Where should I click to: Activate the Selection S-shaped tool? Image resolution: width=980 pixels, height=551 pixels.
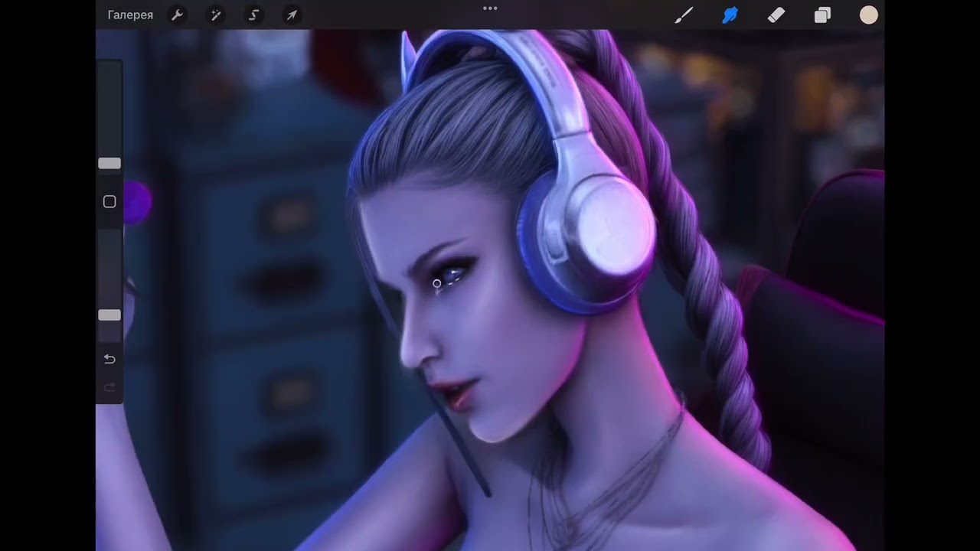(x=253, y=15)
